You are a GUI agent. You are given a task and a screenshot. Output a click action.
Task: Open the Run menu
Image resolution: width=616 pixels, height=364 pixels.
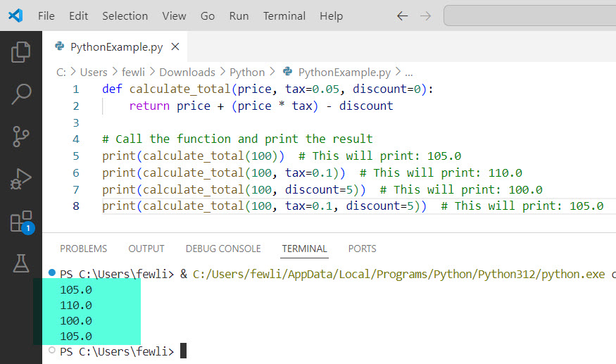pos(239,16)
